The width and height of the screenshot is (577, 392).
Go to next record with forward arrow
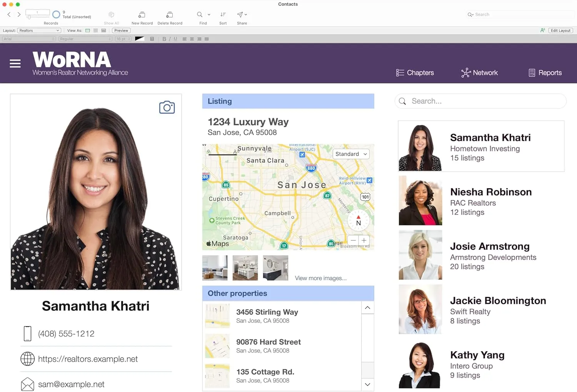coord(19,15)
